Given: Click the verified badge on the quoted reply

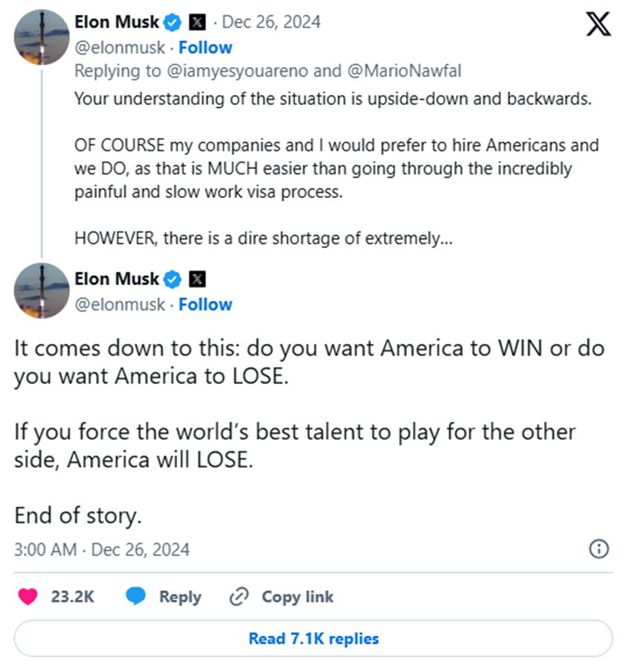Looking at the screenshot, I should [173, 22].
